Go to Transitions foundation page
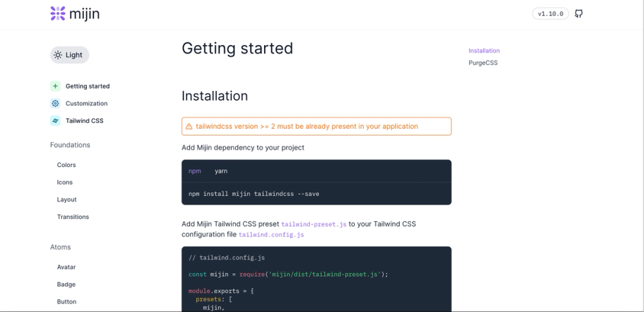This screenshot has width=644, height=312. pos(73,217)
